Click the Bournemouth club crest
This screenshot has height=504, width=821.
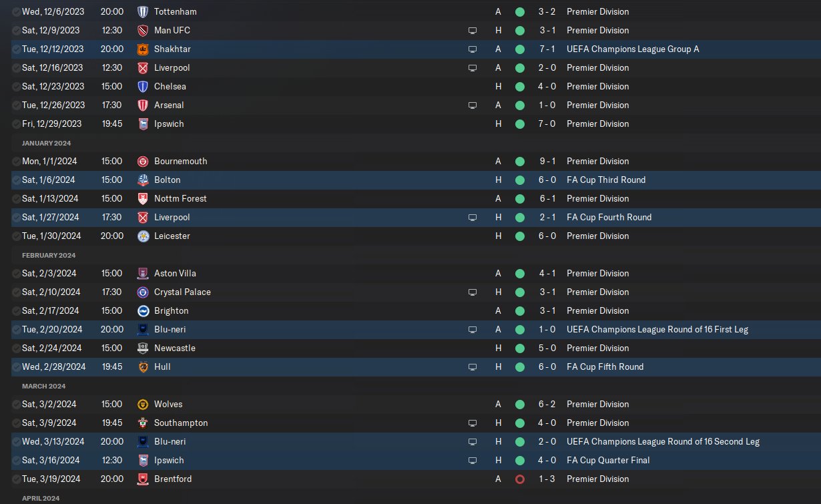click(x=142, y=161)
